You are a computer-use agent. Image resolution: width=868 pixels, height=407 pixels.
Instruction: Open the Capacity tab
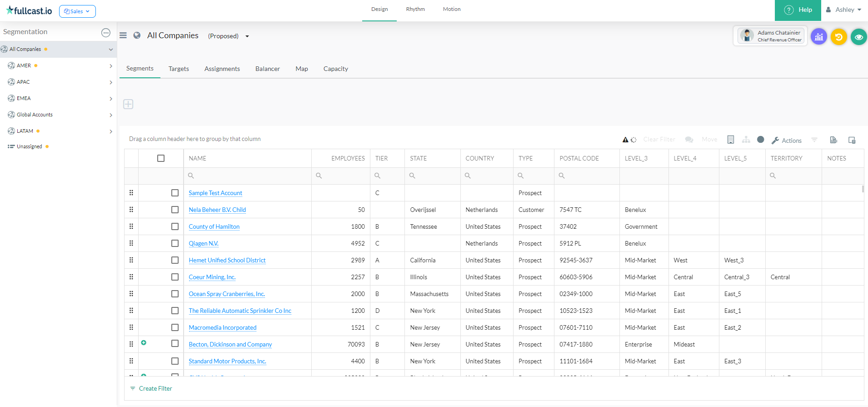tap(336, 69)
